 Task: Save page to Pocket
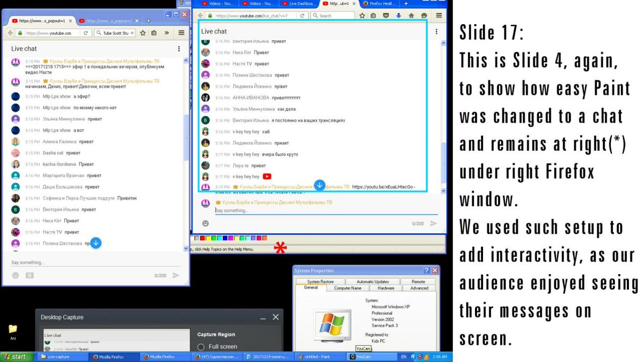pyautogui.click(x=386, y=16)
